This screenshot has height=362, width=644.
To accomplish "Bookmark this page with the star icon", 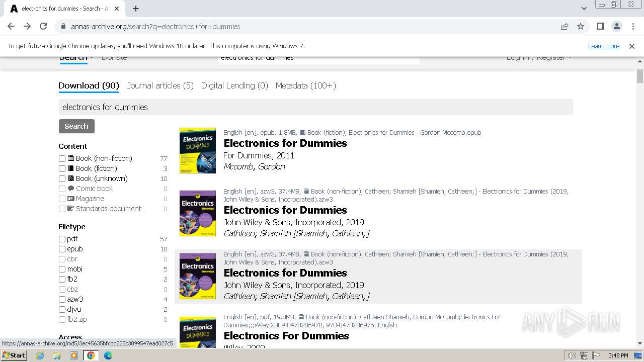I will [x=581, y=26].
